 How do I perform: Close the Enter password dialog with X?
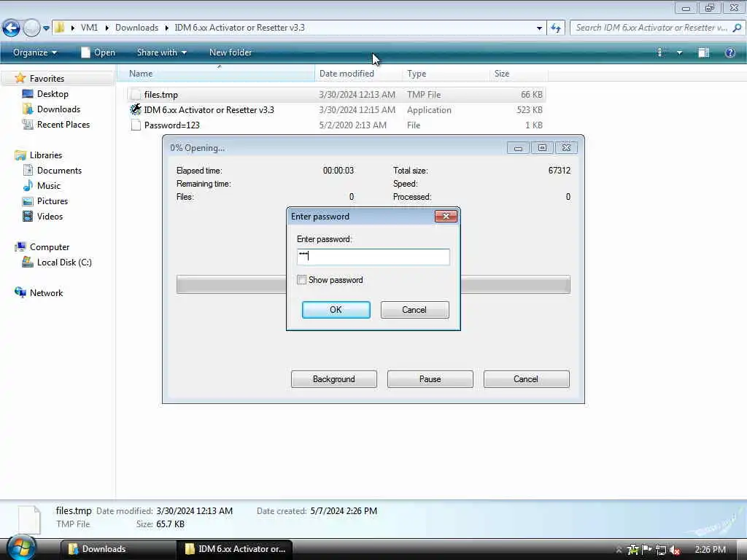tap(446, 216)
